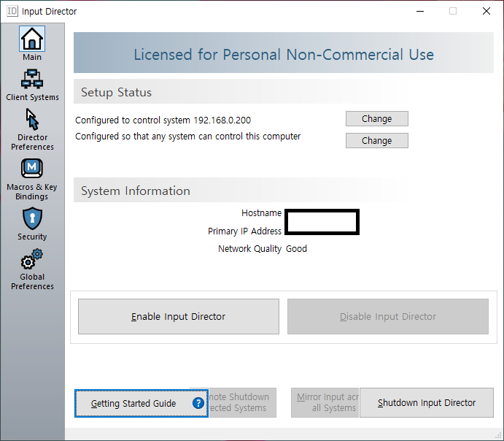Click Enable Input Director
This screenshot has height=441, width=504.
[x=179, y=317]
